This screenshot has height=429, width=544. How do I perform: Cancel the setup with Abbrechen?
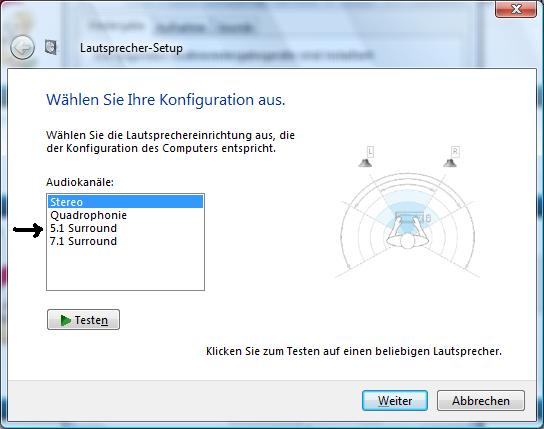pos(481,401)
